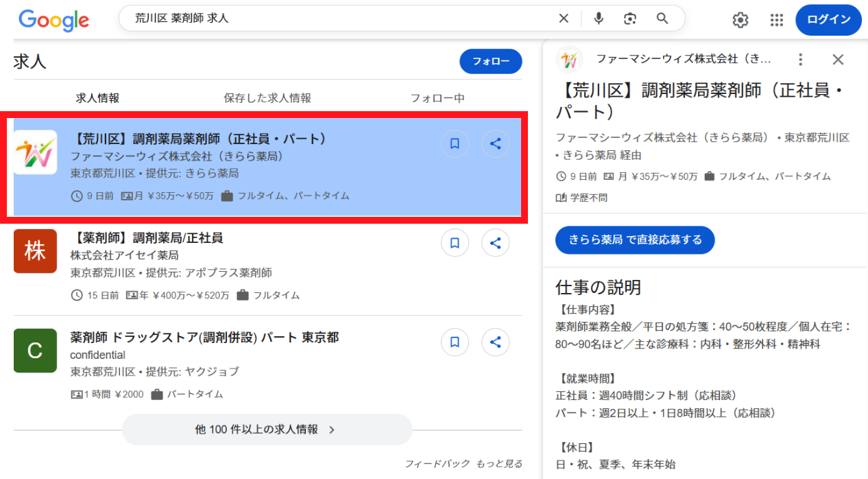Viewport: 868px width, 479px height.
Task: Open the Google apps grid
Action: (776, 20)
